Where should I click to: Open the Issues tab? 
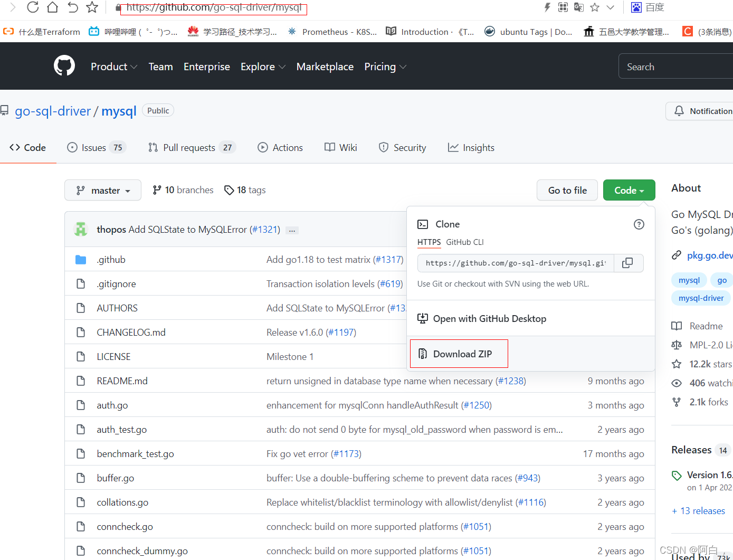click(96, 148)
